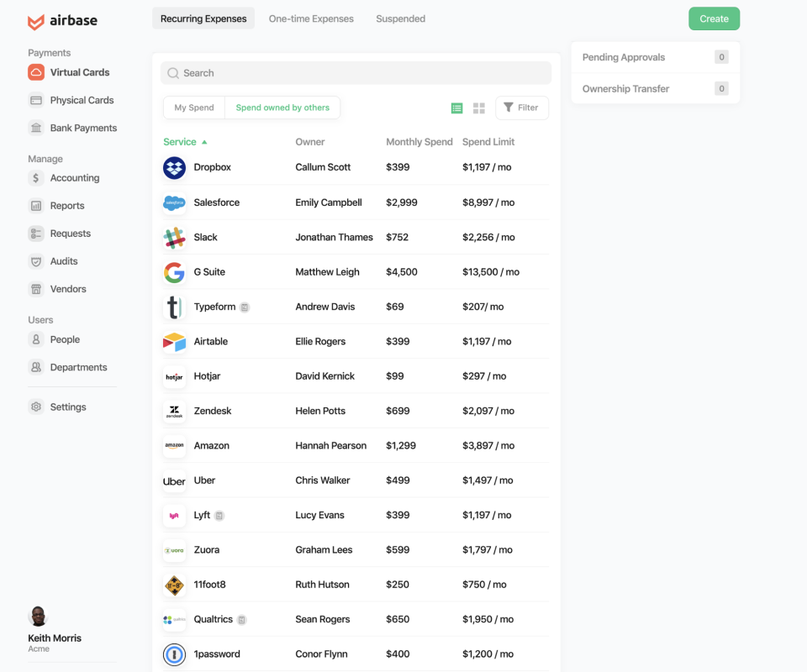The image size is (807, 672).
Task: Click the Dropbox logo icon
Action: point(175,168)
